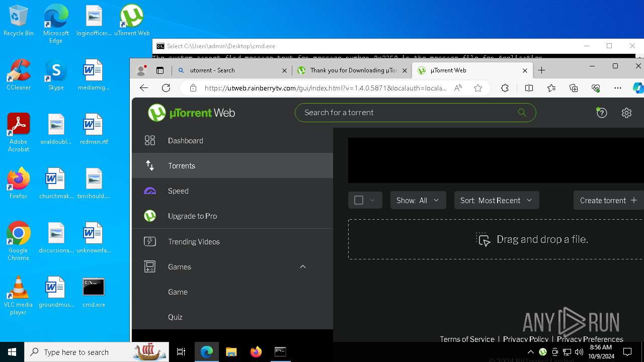Open the Dashboard sidebar item
The height and width of the screenshot is (362, 644).
point(232,141)
